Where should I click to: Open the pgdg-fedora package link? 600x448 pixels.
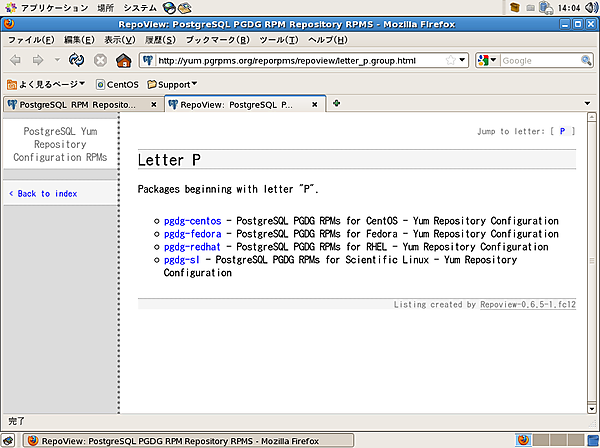(192, 234)
